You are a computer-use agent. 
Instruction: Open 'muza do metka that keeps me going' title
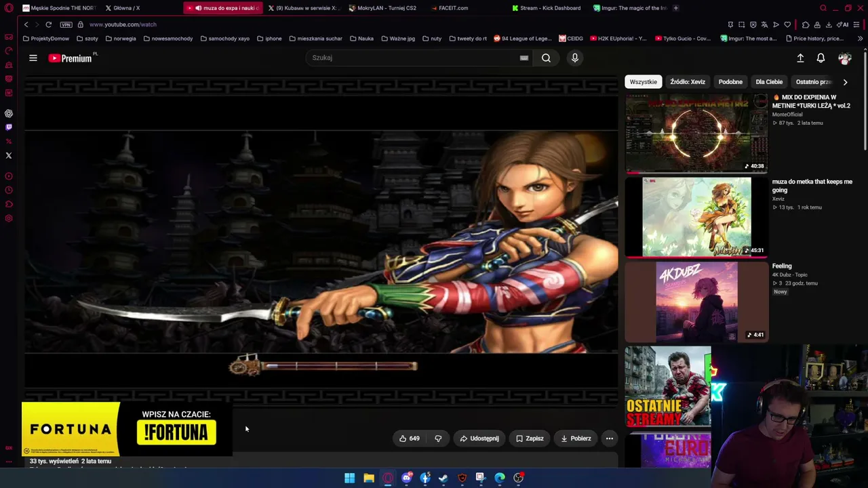click(812, 186)
